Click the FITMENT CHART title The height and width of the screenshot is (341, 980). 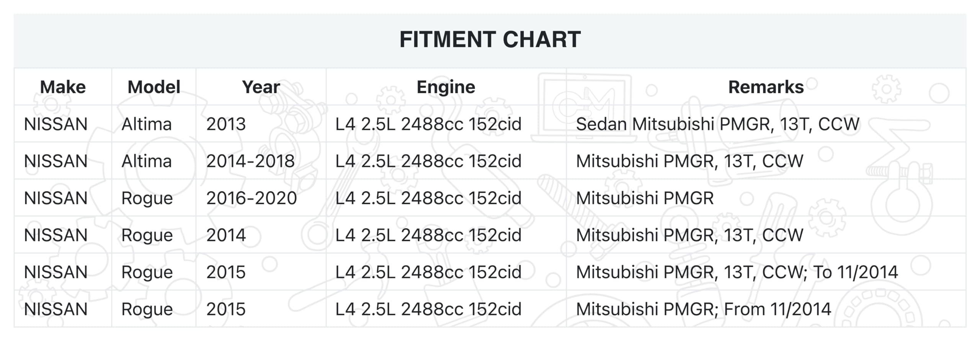(x=490, y=40)
